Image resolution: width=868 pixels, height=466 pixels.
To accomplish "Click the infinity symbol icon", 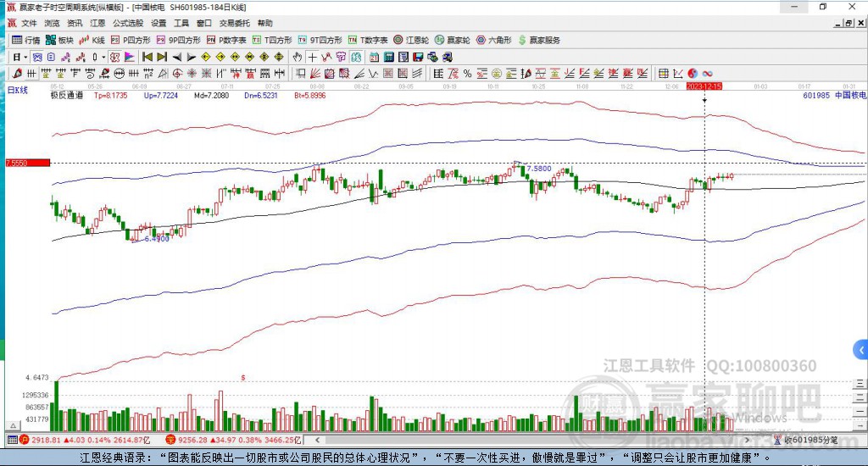I will (707, 74).
